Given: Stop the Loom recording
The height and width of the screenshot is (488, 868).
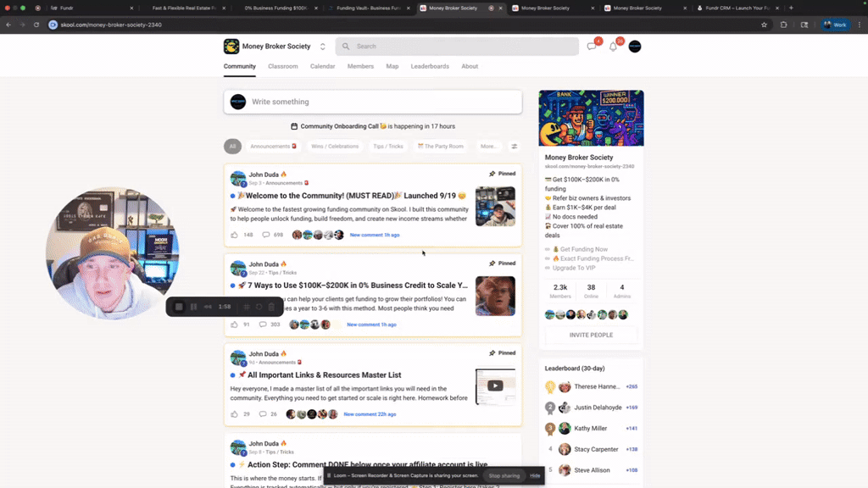Looking at the screenshot, I should pyautogui.click(x=179, y=307).
